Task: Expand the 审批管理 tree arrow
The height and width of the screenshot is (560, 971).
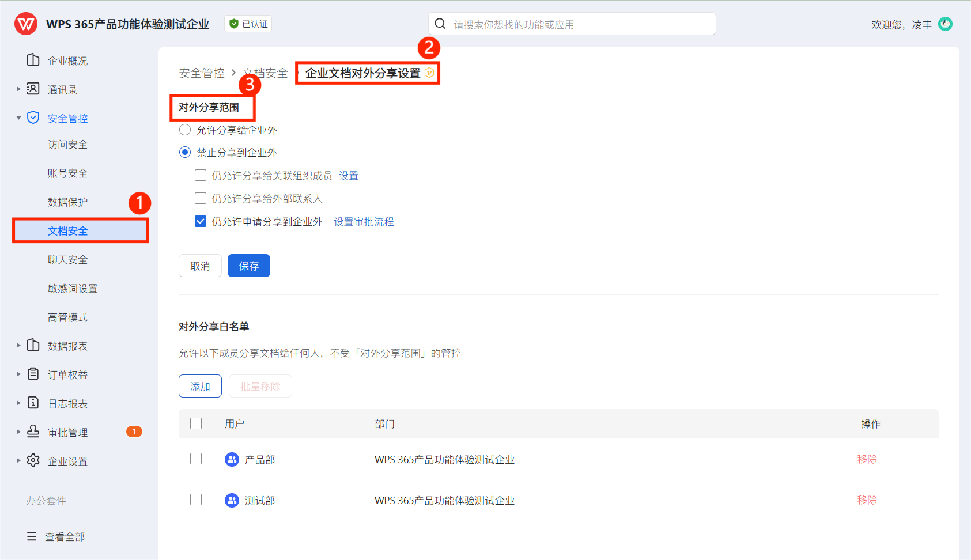Action: click(18, 432)
